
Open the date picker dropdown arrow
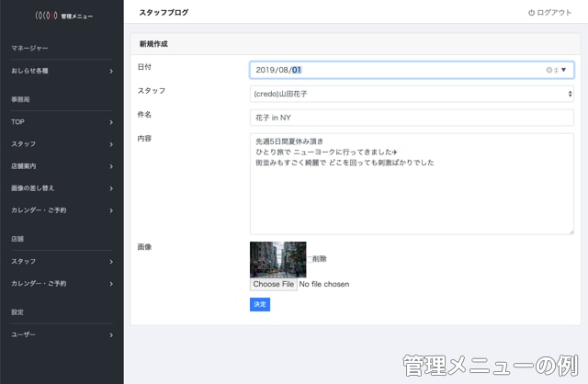(563, 70)
